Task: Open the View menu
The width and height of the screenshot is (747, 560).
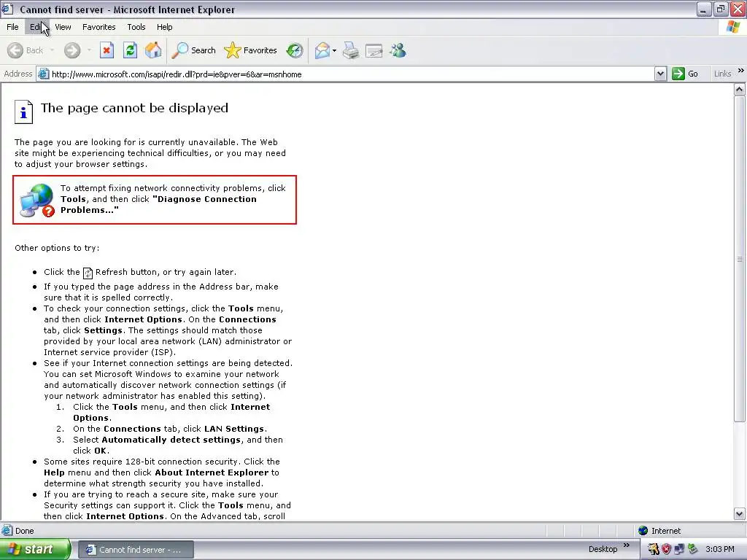Action: [63, 27]
